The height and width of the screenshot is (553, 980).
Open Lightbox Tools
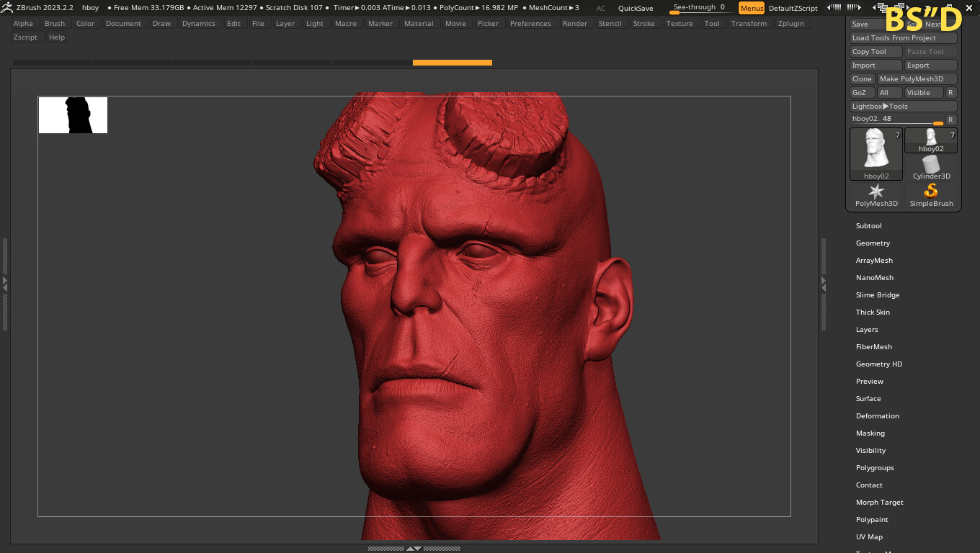click(904, 107)
